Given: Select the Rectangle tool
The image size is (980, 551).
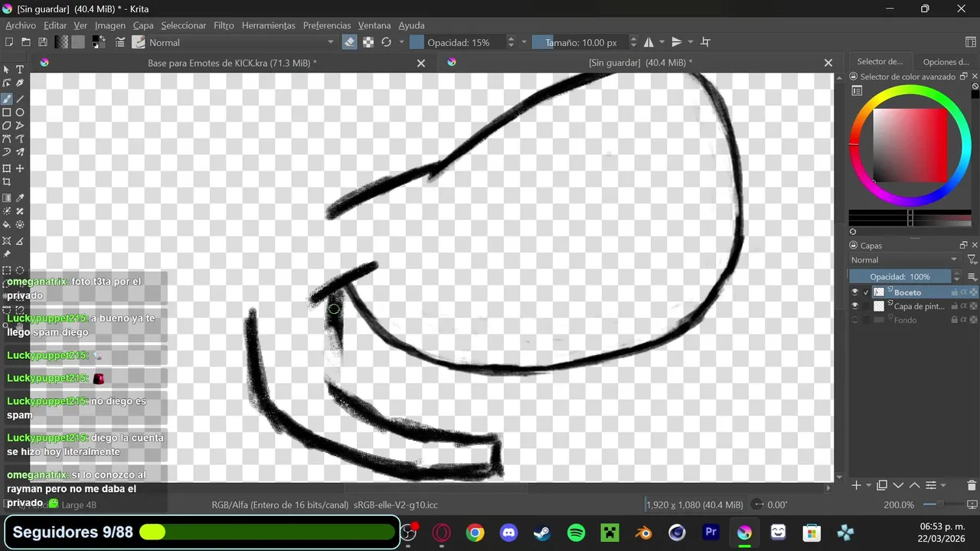Looking at the screenshot, I should (x=7, y=112).
